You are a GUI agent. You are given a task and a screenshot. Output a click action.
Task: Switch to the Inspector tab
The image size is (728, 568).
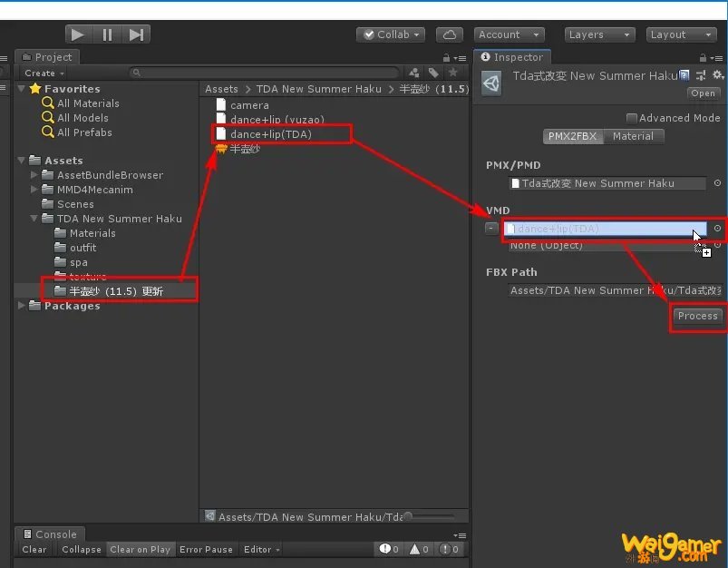point(512,57)
